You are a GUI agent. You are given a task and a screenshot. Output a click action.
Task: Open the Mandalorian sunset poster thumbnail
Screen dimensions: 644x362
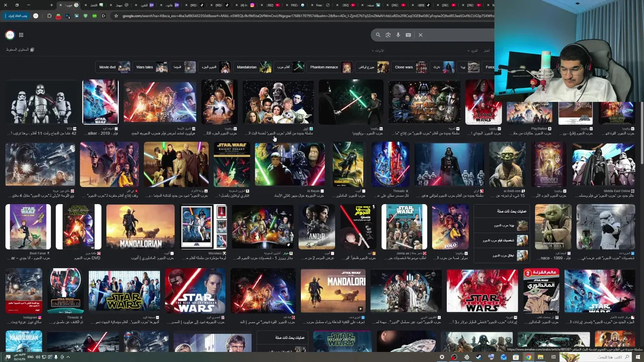coord(140,227)
